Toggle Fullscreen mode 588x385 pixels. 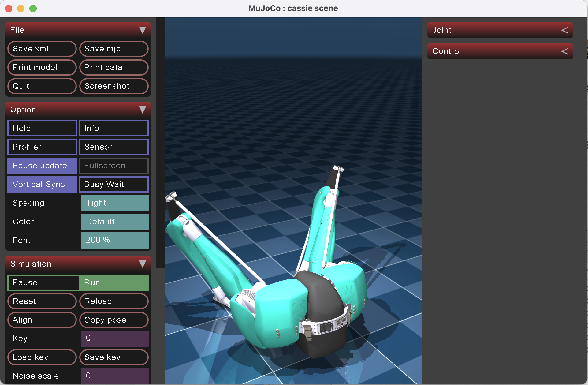pyautogui.click(x=114, y=166)
